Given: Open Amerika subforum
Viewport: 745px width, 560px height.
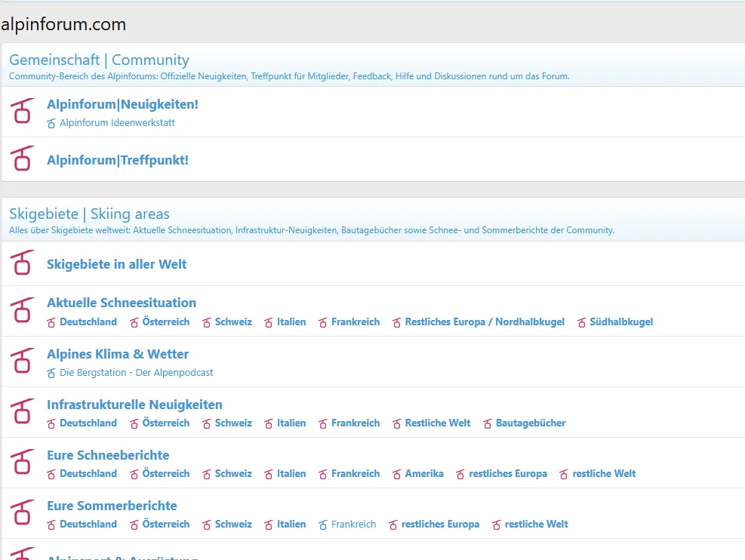Looking at the screenshot, I should [x=424, y=473].
